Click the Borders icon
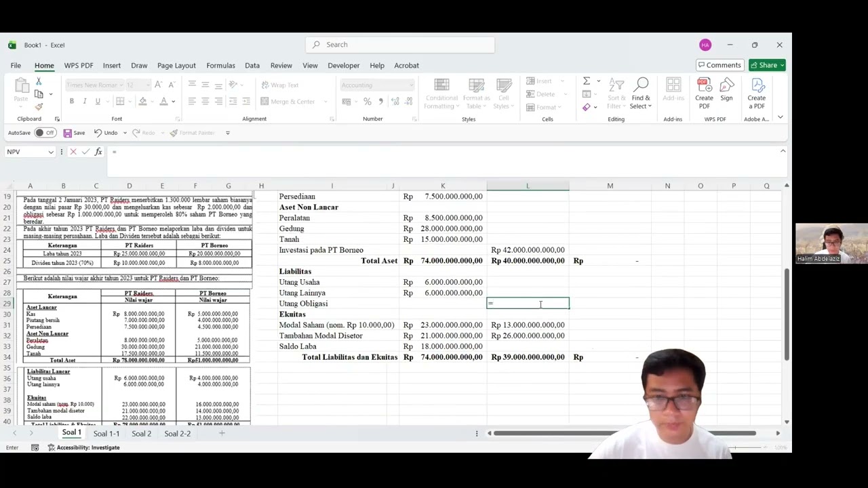Viewport: 868px width, 488px height. pyautogui.click(x=120, y=101)
